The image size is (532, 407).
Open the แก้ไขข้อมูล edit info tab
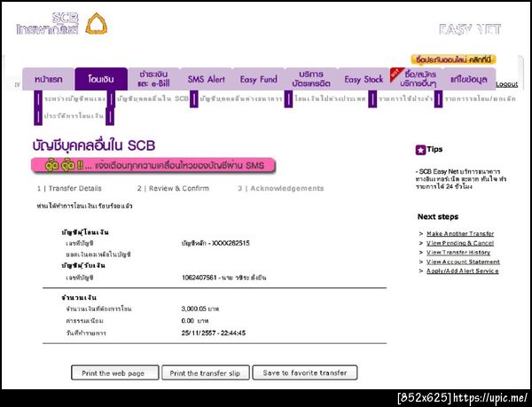pyautogui.click(x=469, y=80)
